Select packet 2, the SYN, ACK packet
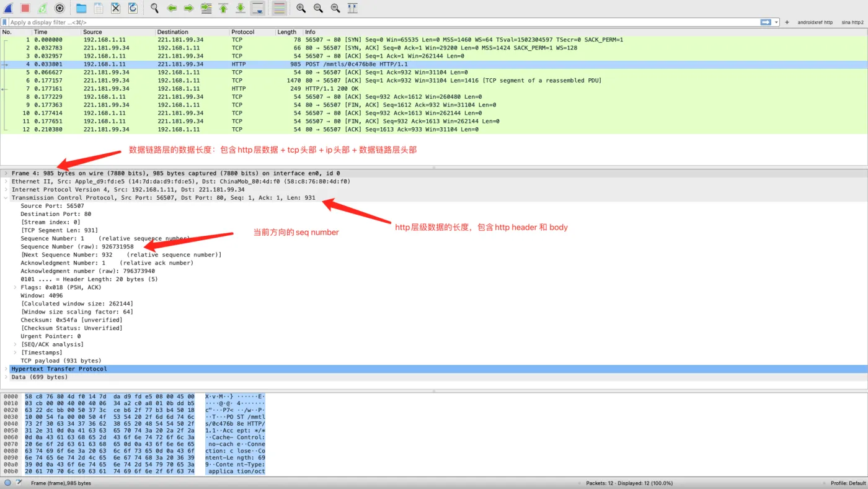The width and height of the screenshot is (868, 489). coord(434,48)
